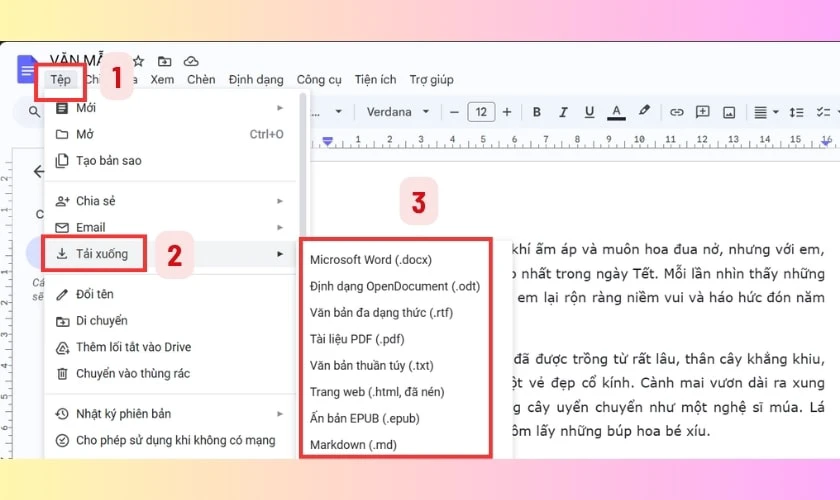Click the font size field showing 12
Viewport: 840px width, 500px height.
click(x=481, y=112)
